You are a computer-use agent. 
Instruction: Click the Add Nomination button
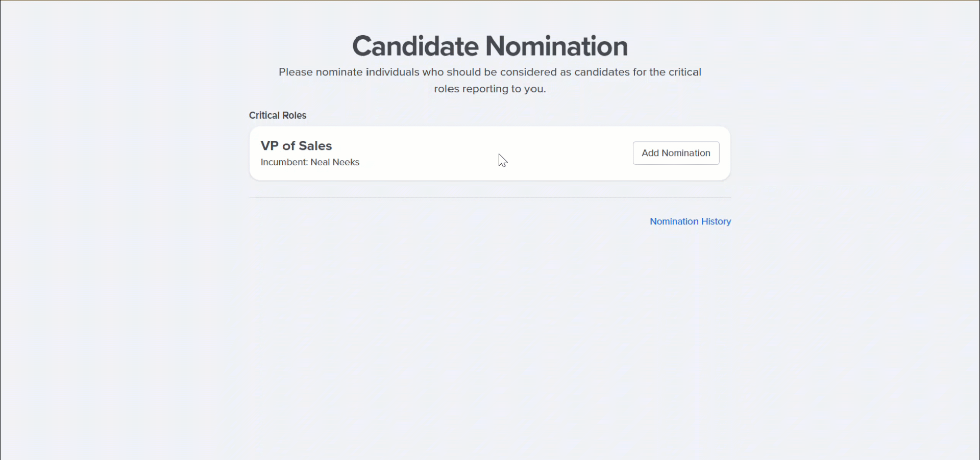point(676,153)
